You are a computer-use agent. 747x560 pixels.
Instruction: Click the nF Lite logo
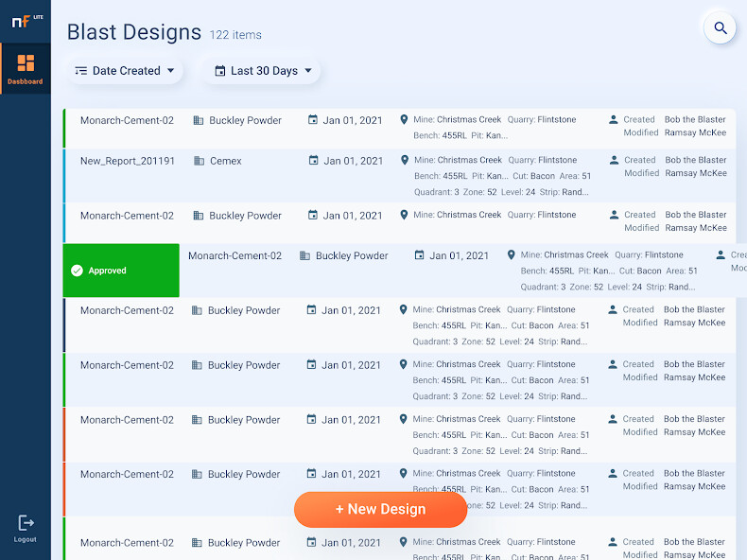tap(27, 21)
